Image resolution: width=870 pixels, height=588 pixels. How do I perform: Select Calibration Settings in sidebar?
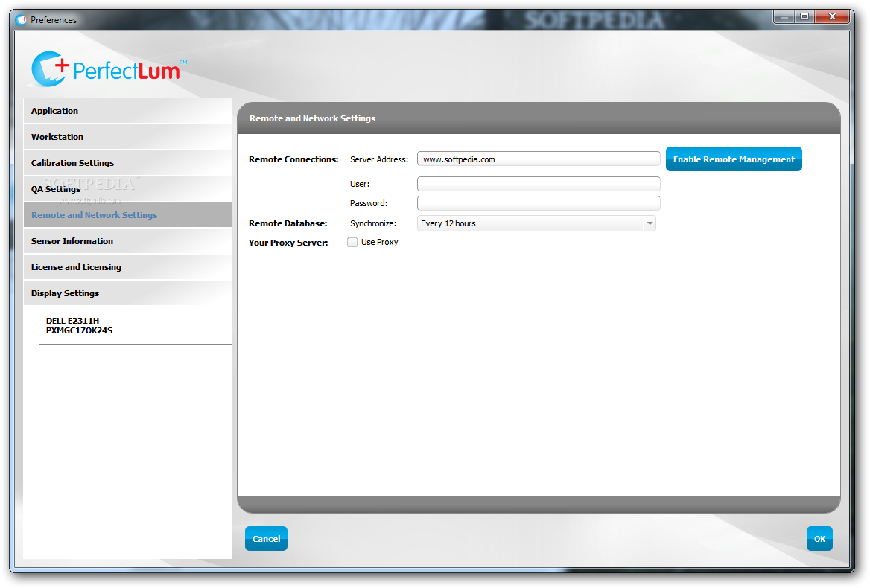point(127,163)
